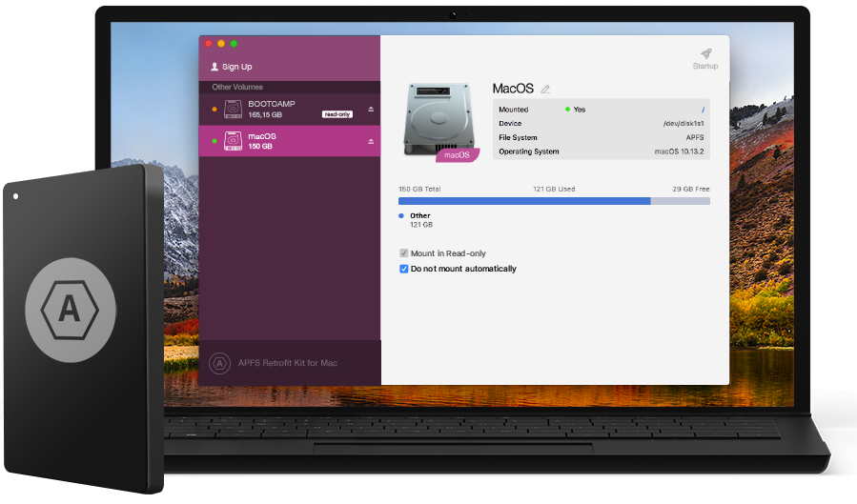Toggle Do not mount automatically checkbox
The width and height of the screenshot is (857, 504).
[x=404, y=269]
